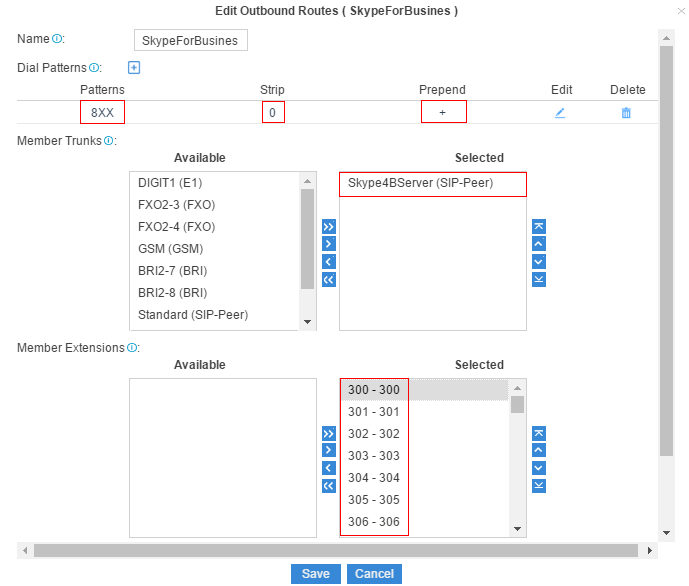Select extension 304 - 304

point(424,477)
